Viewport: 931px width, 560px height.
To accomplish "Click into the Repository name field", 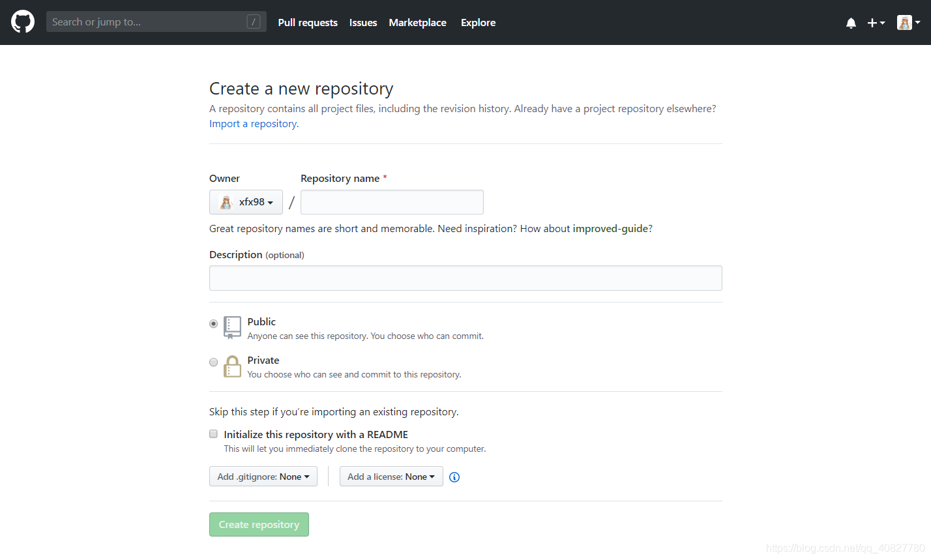I will [x=392, y=202].
